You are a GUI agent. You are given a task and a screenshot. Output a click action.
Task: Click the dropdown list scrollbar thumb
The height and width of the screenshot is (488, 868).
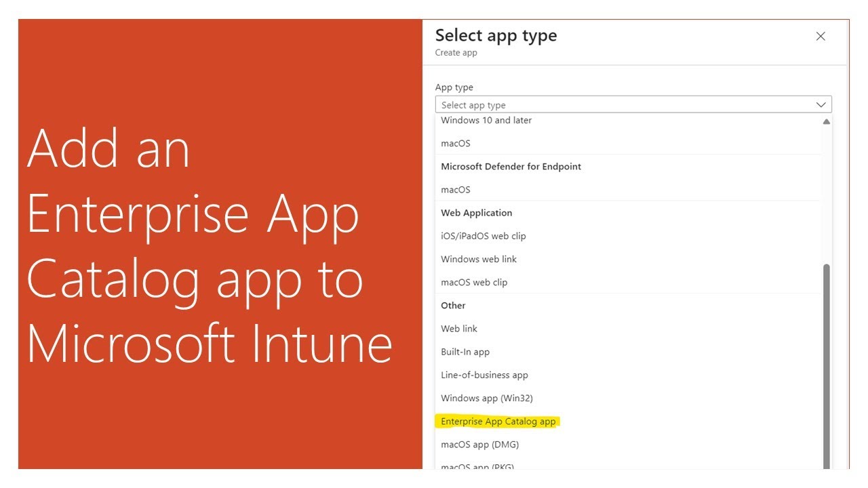[826, 366]
